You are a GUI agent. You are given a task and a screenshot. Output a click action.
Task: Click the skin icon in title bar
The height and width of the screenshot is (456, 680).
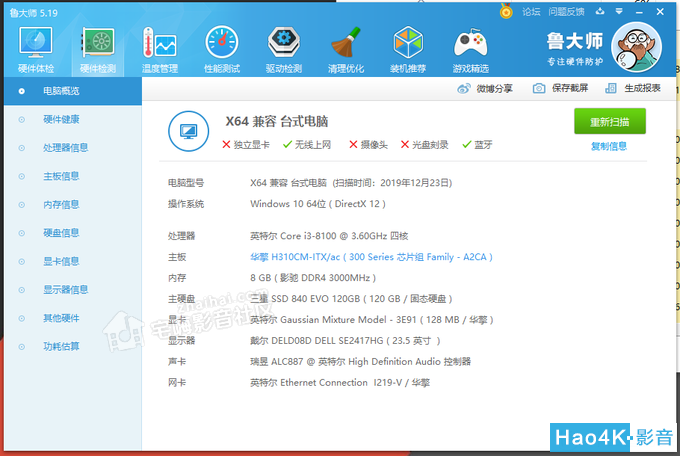click(x=600, y=11)
